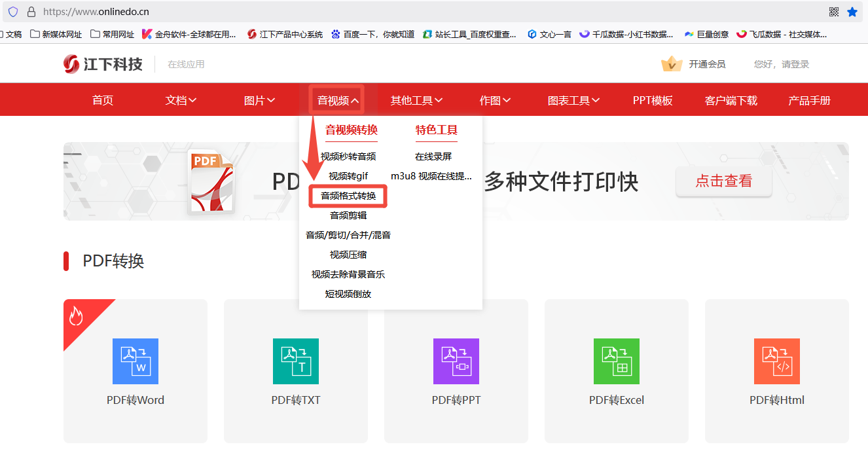Open 巨量创意 bookmark
868x453 pixels.
click(x=706, y=34)
